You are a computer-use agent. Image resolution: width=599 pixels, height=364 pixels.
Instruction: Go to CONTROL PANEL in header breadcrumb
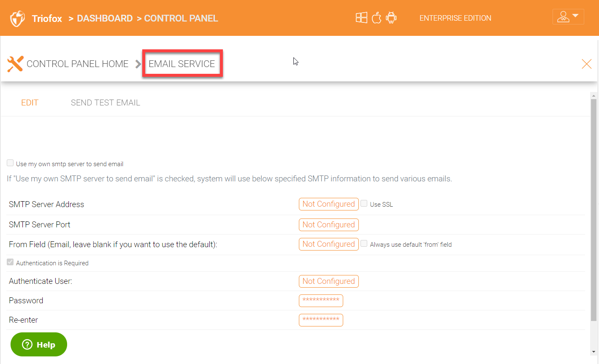[x=181, y=18]
